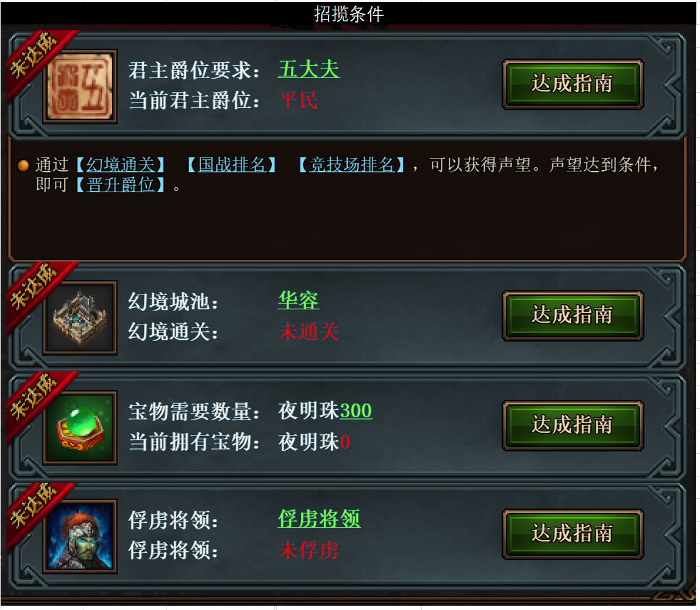Click the red lord rank seal icon

pos(80,86)
